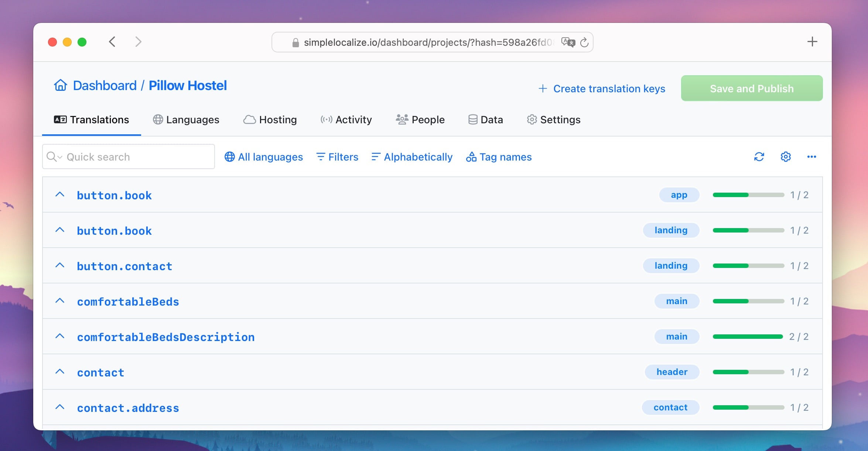Open the Filters menu

337,157
